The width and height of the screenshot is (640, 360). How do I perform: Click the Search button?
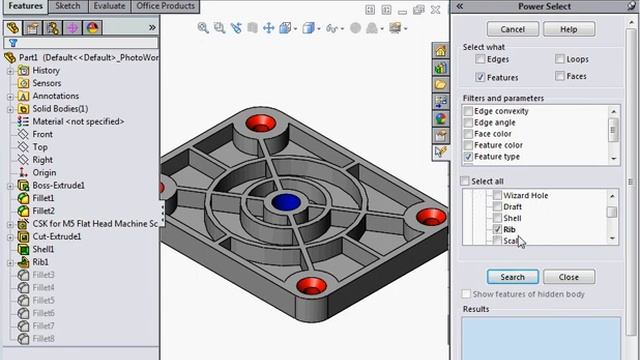pyautogui.click(x=513, y=277)
